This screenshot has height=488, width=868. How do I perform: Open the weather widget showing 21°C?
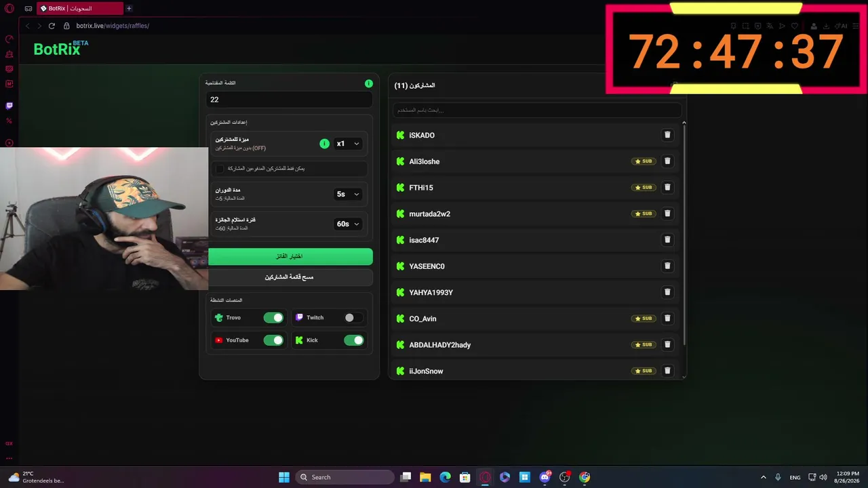[36, 477]
